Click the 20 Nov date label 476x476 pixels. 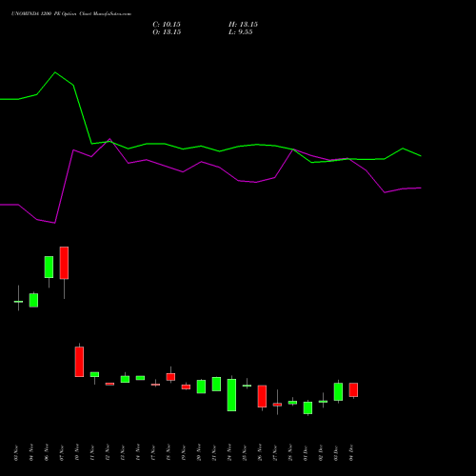tap(199, 453)
